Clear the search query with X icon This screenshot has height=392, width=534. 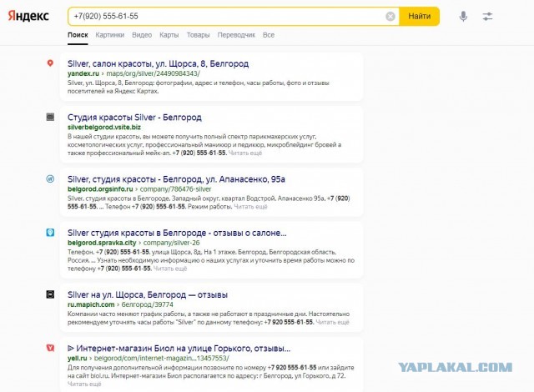pyautogui.click(x=390, y=17)
